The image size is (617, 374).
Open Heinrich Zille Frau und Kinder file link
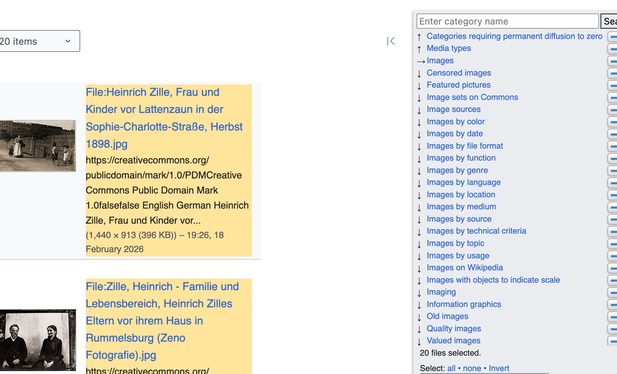click(x=164, y=118)
